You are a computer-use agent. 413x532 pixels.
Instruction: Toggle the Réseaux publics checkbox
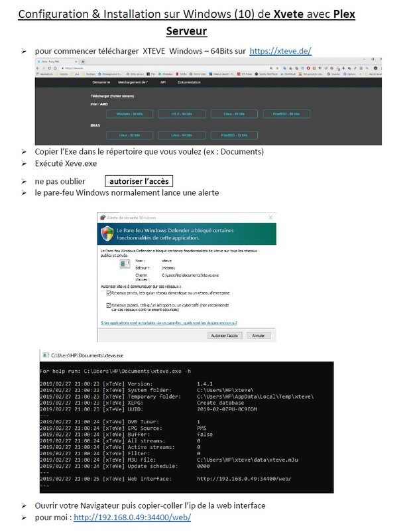109,305
